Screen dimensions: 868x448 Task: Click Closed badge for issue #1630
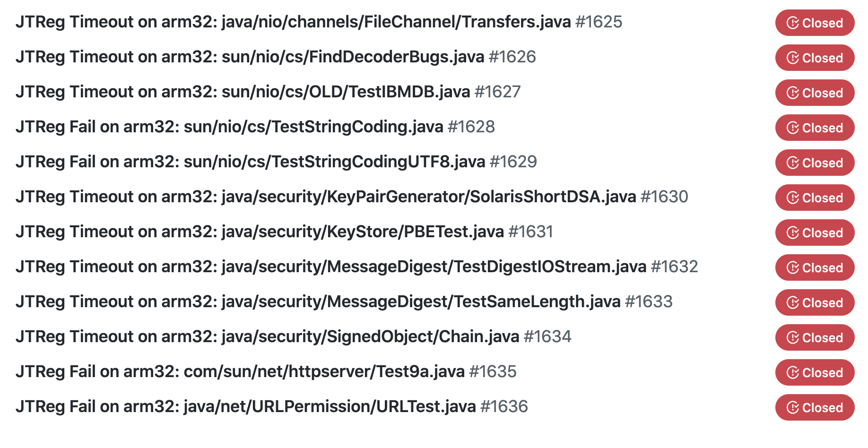tap(815, 198)
